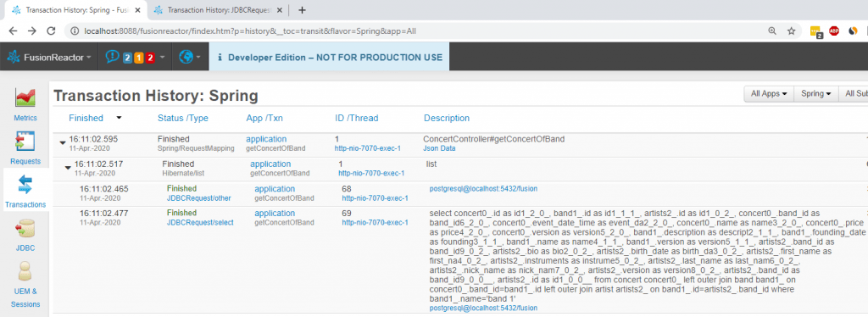This screenshot has height=317, width=868.
Task: Click thread link under ID 68
Action: 375,198
